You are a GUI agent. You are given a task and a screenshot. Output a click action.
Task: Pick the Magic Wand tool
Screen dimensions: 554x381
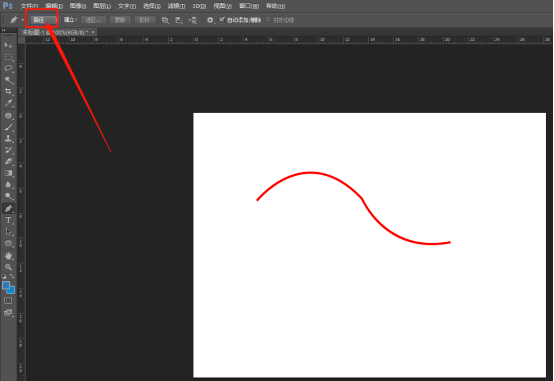8,80
